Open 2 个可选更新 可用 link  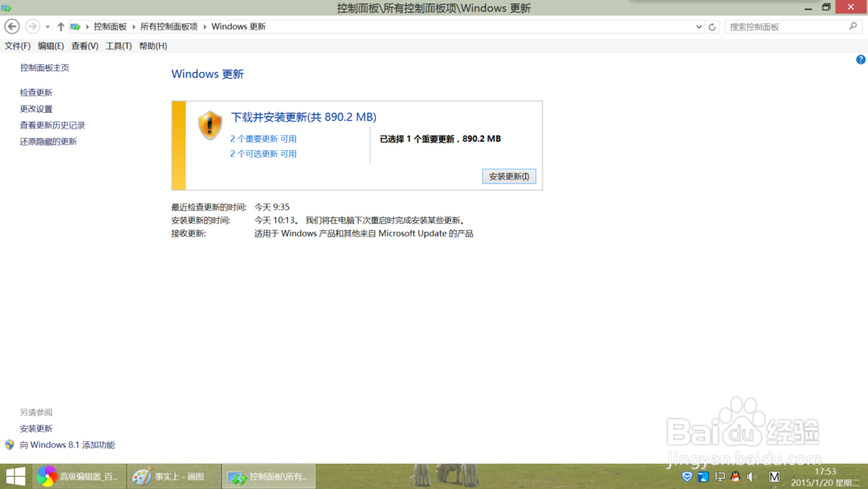[264, 154]
